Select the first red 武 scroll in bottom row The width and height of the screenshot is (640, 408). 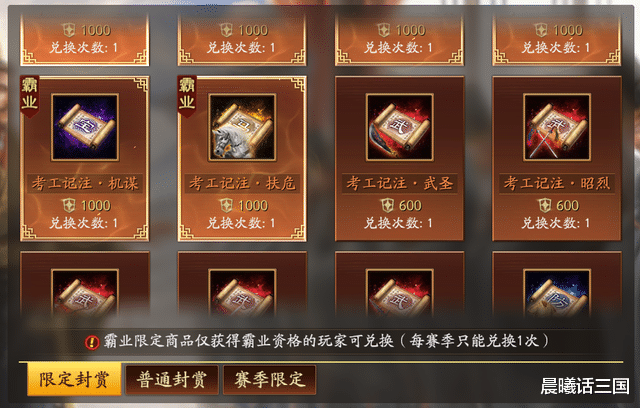(85, 293)
